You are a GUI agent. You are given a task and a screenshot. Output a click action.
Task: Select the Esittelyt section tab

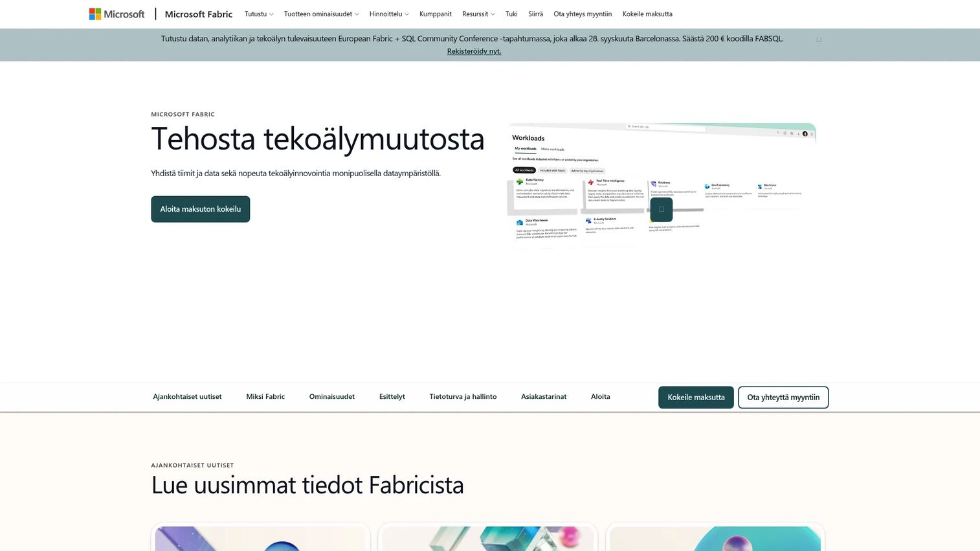coord(392,397)
